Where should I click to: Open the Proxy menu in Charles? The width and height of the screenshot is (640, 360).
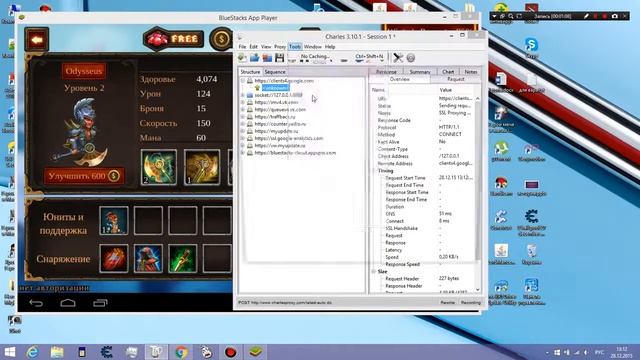[280, 47]
